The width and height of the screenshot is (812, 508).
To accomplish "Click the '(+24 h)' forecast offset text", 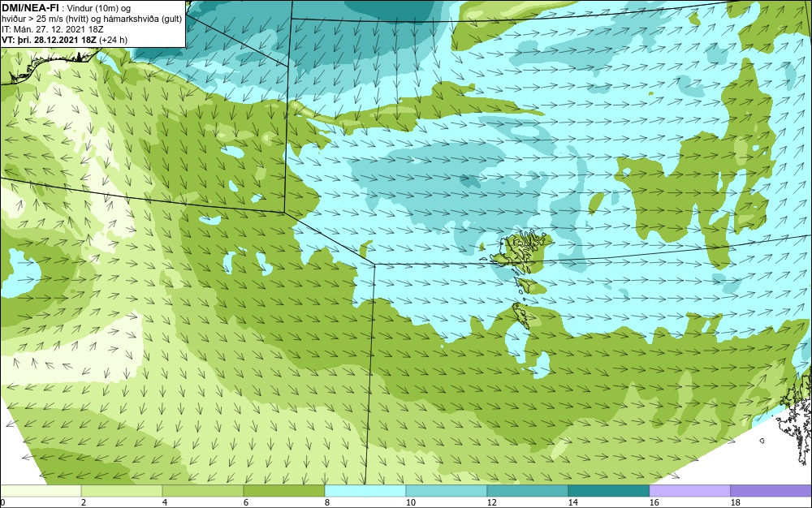I will pos(114,40).
